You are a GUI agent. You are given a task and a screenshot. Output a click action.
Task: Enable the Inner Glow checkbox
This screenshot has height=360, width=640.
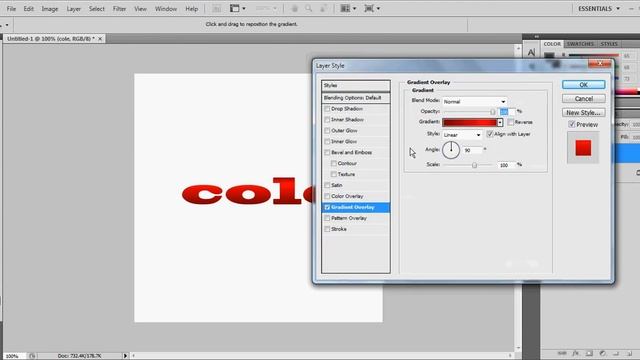click(327, 141)
